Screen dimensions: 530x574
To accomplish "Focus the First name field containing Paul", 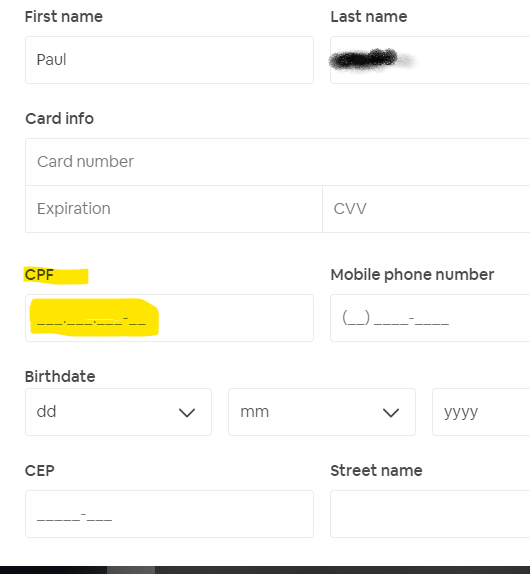I will pos(169,60).
